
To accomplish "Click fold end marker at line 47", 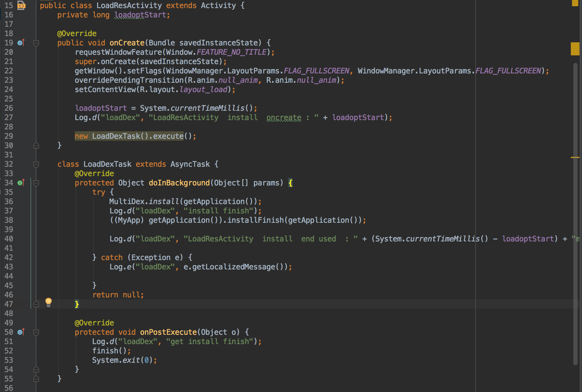I will pos(36,304).
